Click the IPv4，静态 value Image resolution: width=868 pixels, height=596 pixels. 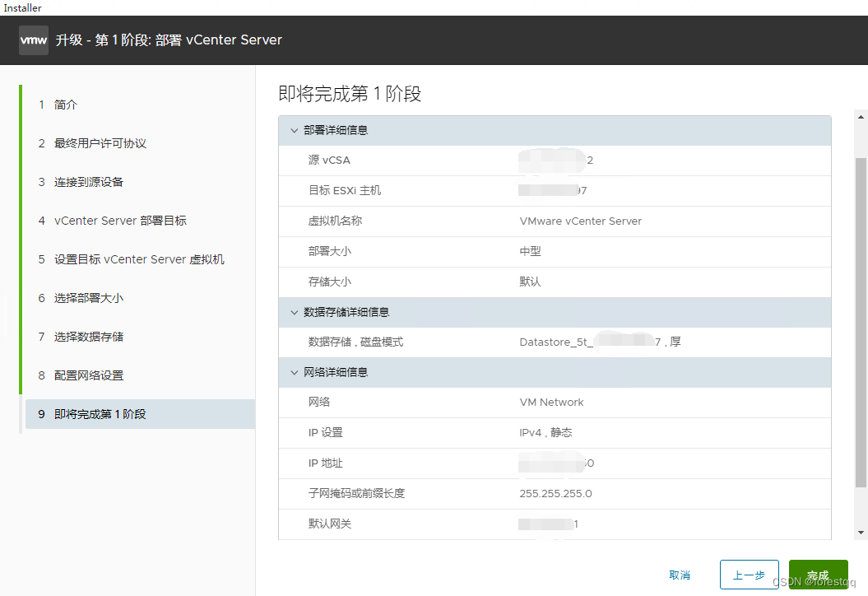pyautogui.click(x=545, y=433)
